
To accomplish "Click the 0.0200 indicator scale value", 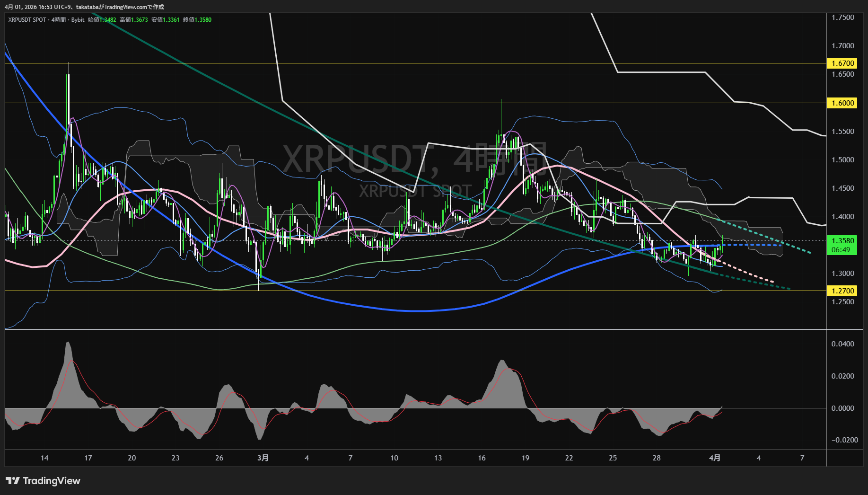I will tap(843, 376).
